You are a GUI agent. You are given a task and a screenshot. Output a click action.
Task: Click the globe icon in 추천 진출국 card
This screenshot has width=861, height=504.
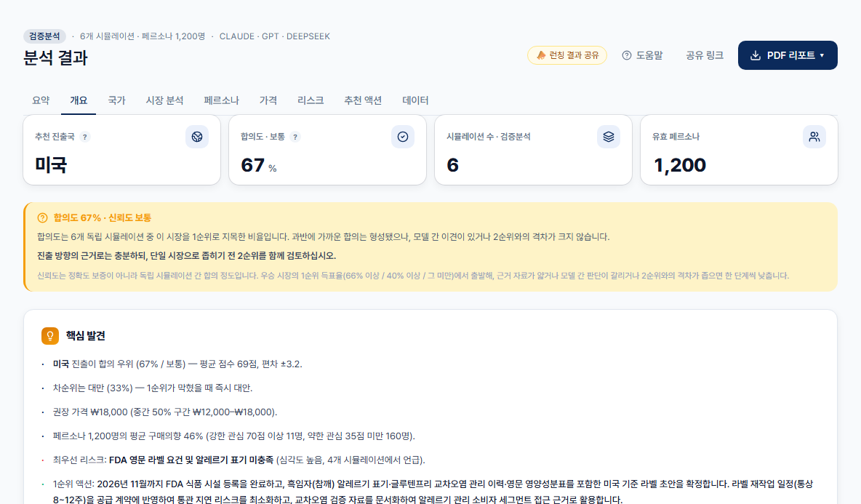click(197, 137)
